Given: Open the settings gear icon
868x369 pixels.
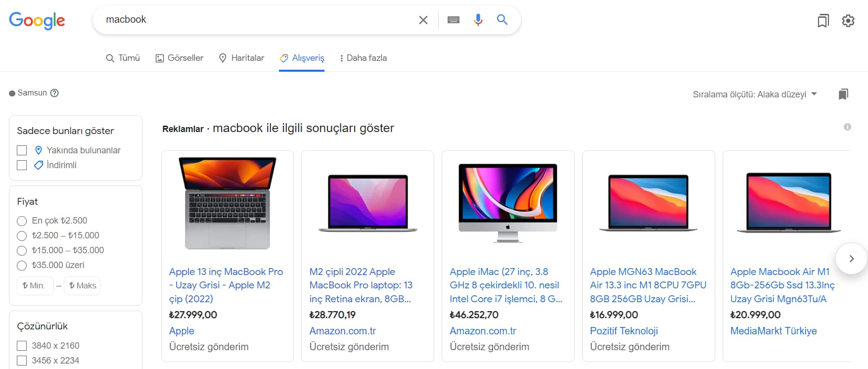Looking at the screenshot, I should [x=848, y=21].
